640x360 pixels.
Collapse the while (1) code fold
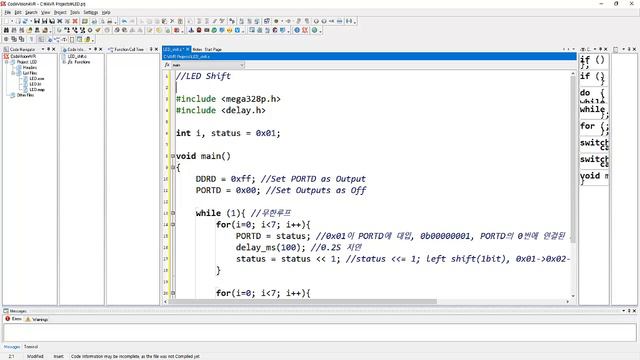(173, 213)
